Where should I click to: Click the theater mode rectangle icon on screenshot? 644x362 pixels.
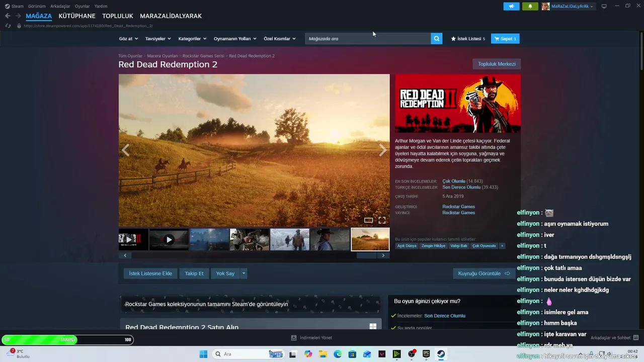coord(368,220)
